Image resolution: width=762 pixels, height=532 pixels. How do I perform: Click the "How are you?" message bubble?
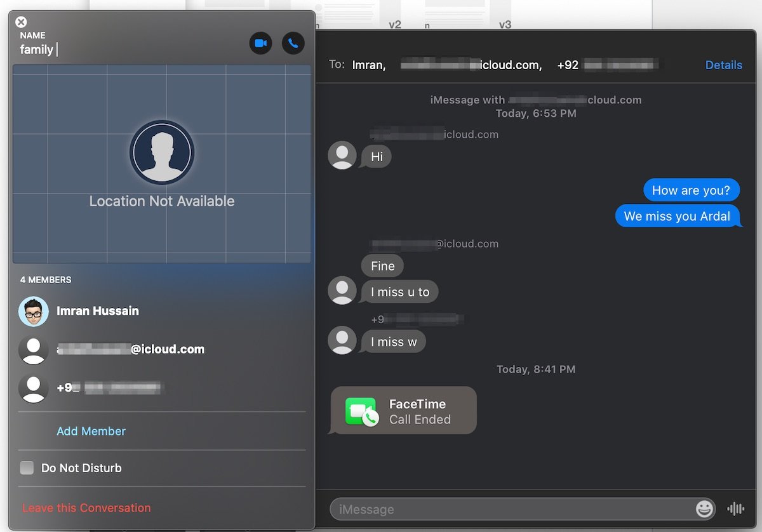[x=691, y=190]
